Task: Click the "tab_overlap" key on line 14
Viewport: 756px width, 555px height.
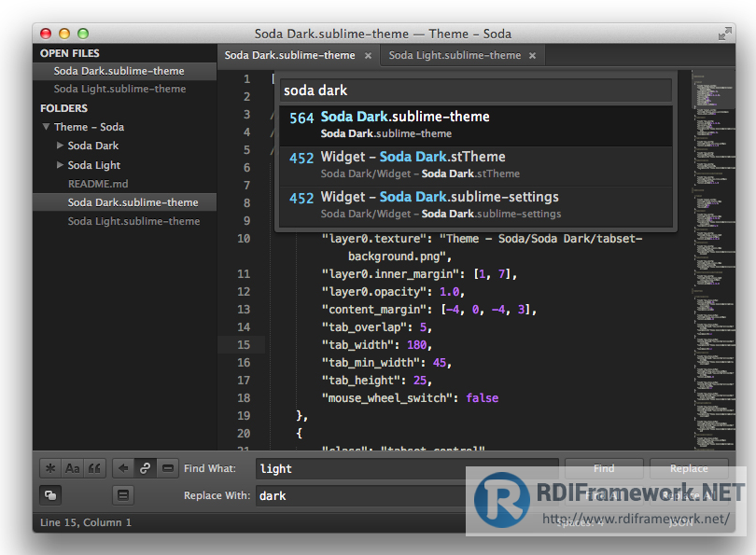Action: [x=364, y=327]
